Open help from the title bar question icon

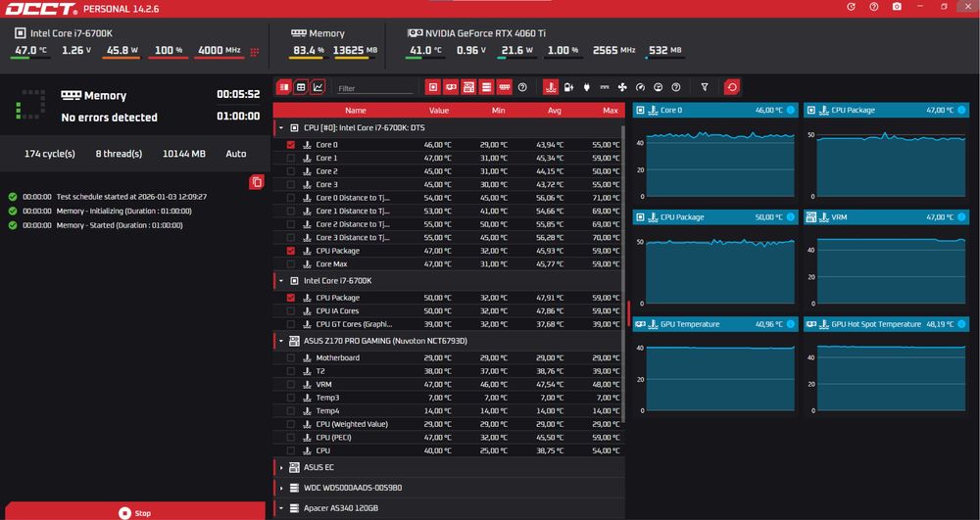[x=874, y=7]
